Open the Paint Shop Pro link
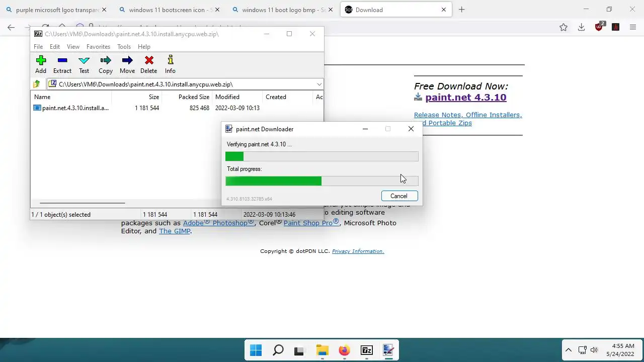This screenshot has height=362, width=644. (x=311, y=223)
